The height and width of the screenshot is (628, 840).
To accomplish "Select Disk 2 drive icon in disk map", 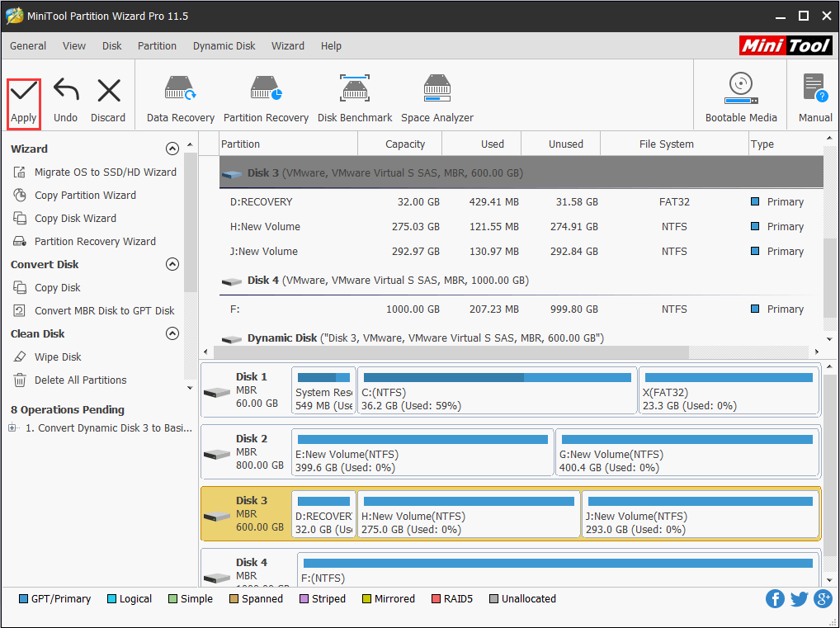I will [217, 455].
